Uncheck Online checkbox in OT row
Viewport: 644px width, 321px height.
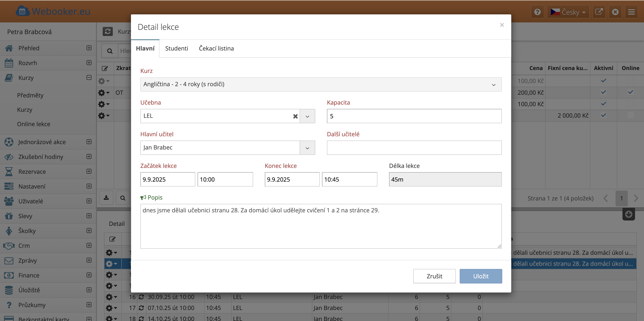coord(631,92)
